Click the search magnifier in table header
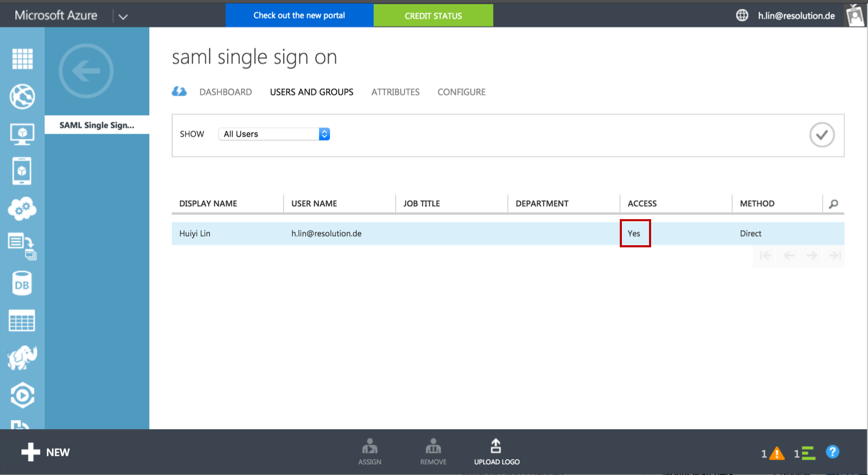The height and width of the screenshot is (475, 868). tap(833, 204)
